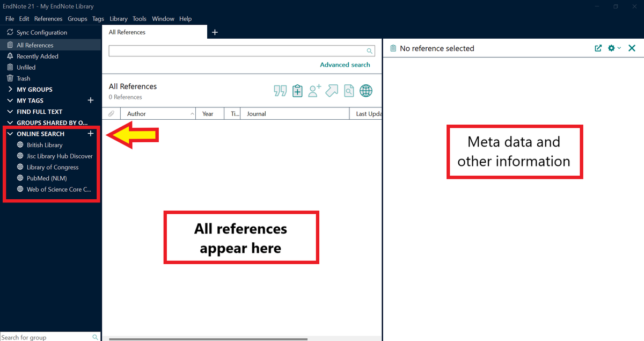Open the Insert Citation quotation icon
This screenshot has height=341, width=644.
click(x=280, y=91)
